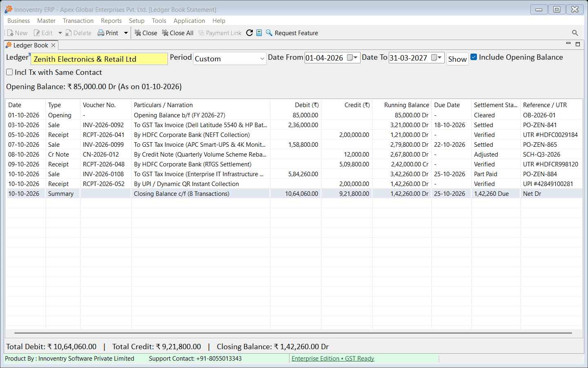Click voucher INV-2026-0108 cell
The image size is (588, 368).
click(106, 174)
